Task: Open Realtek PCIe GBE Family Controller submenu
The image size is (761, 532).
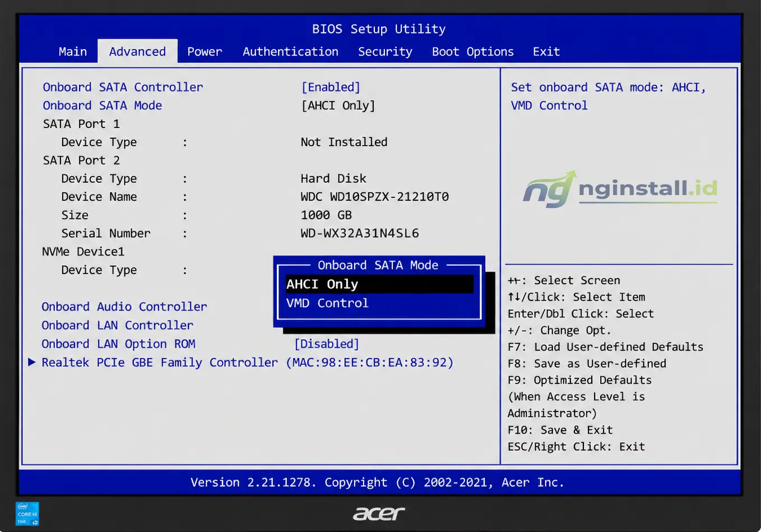Action: (247, 363)
